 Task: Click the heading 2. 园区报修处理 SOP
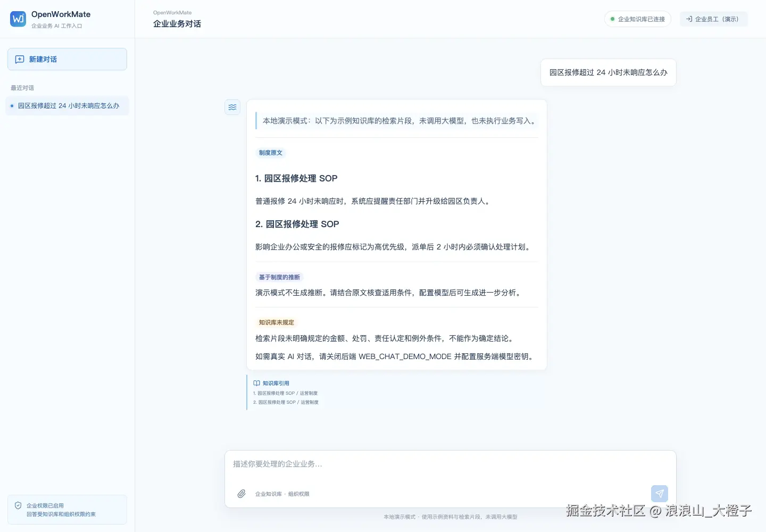pyautogui.click(x=297, y=224)
